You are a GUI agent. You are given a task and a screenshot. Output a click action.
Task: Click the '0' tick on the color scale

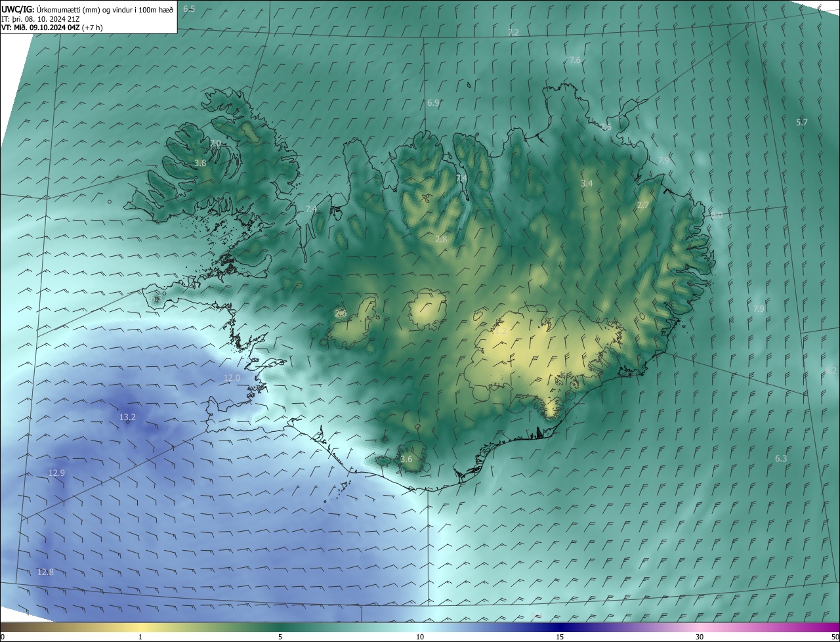pyautogui.click(x=3, y=637)
